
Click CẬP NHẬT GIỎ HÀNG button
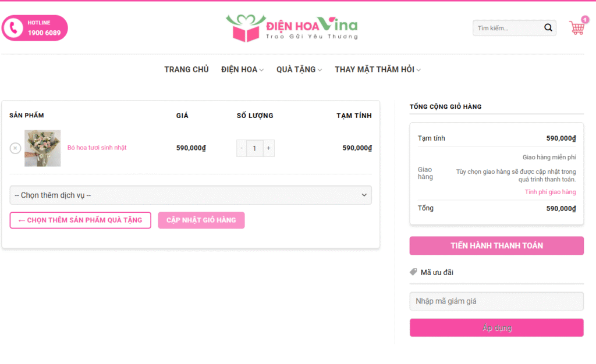click(x=201, y=220)
